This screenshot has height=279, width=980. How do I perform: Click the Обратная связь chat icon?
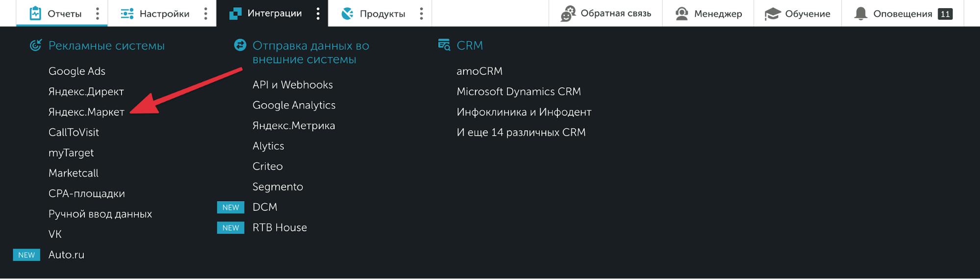coord(568,14)
